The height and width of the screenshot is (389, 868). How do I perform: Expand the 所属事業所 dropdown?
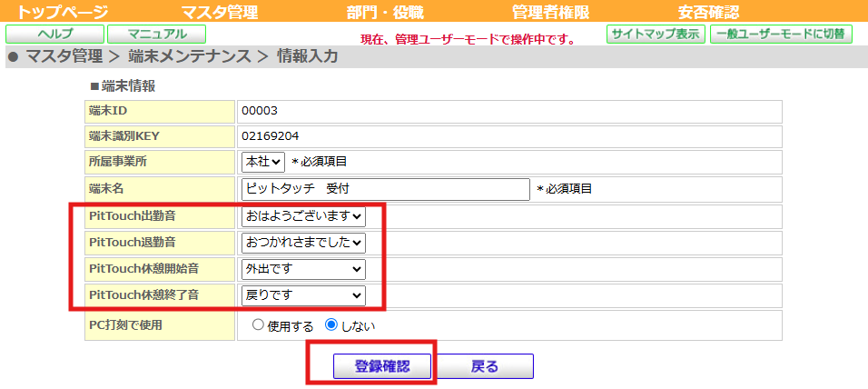click(263, 162)
